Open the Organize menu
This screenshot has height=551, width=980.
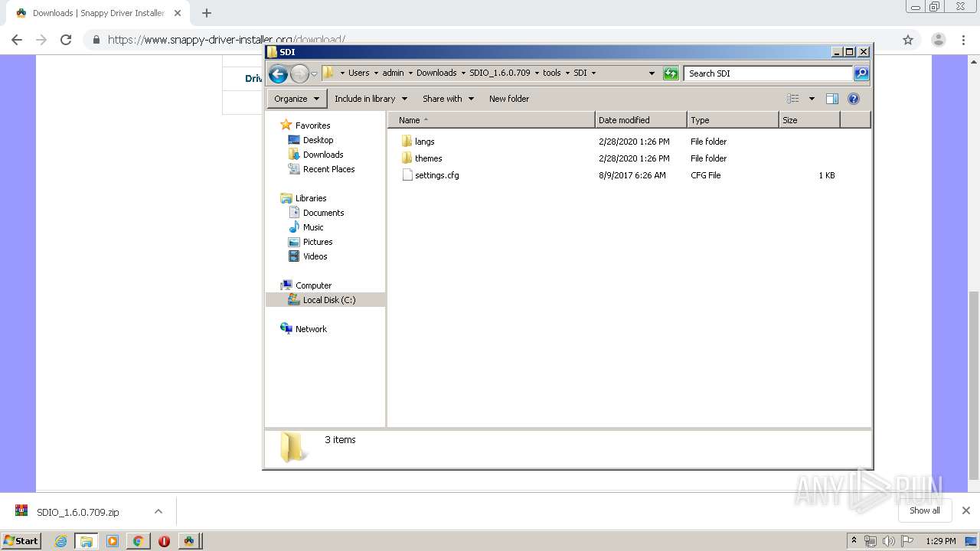[297, 99]
